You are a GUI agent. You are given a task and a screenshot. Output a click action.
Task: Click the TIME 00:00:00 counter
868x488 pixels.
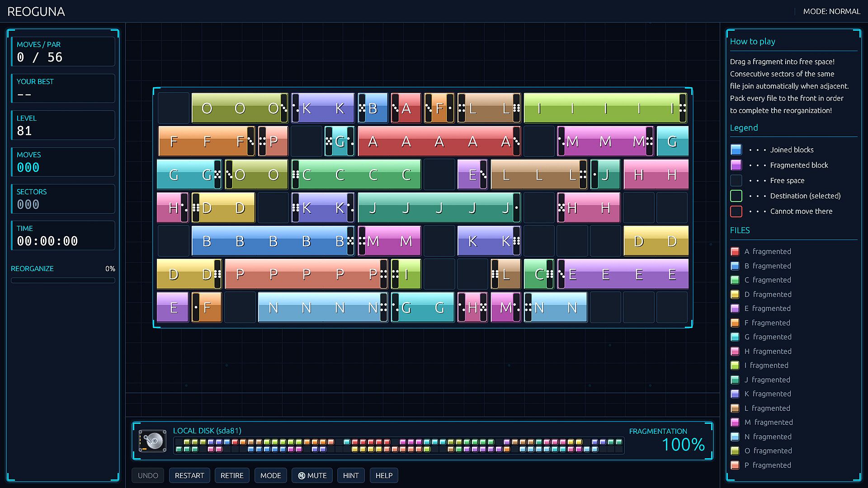tap(47, 241)
